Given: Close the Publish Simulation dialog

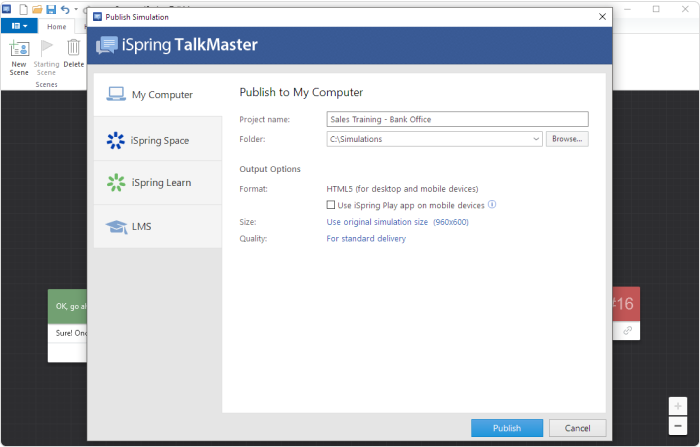Looking at the screenshot, I should 602,17.
